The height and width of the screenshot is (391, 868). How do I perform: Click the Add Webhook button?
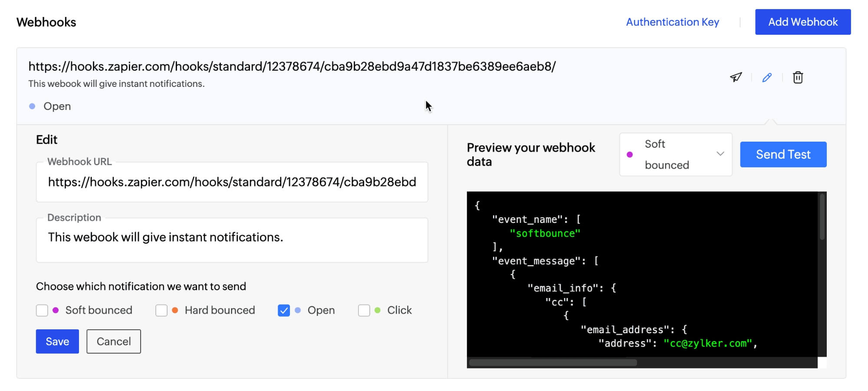[803, 22]
